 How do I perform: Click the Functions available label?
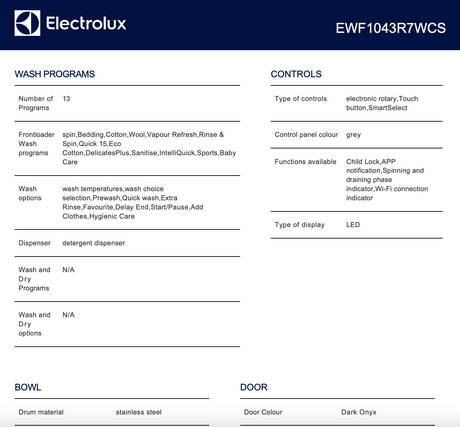(305, 162)
